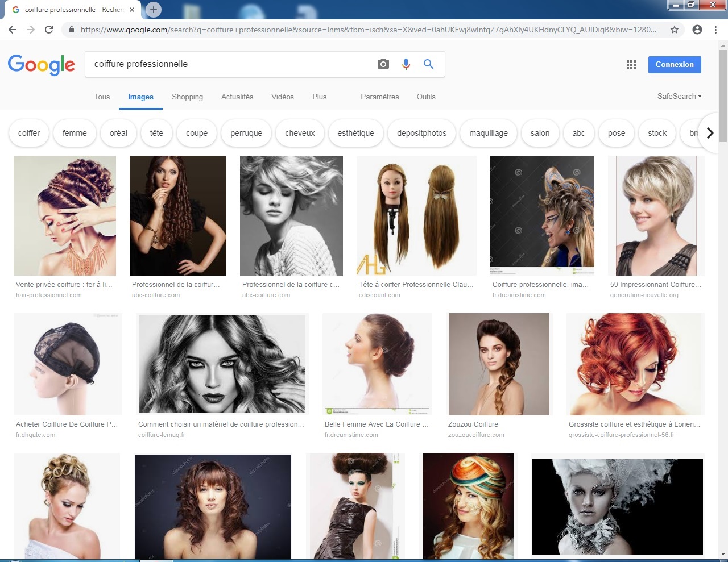728x562 pixels.
Task: View site info via padlock icon
Action: click(x=71, y=30)
